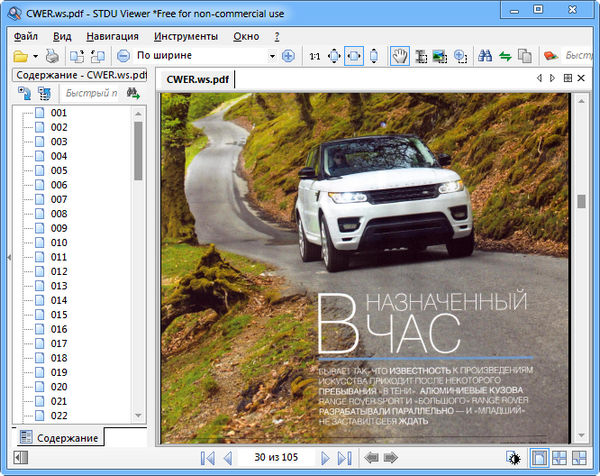Switch to the CWER.ws.pdf document tab
The width and height of the screenshot is (600, 476).
195,79
